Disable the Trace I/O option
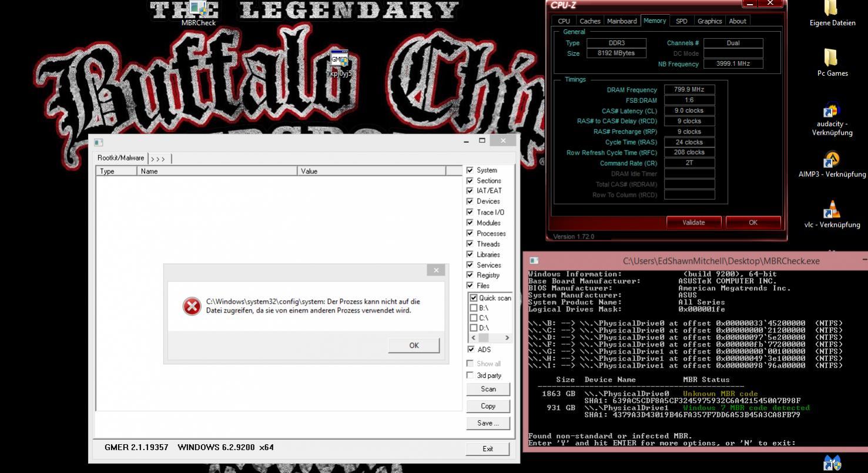The width and height of the screenshot is (868, 473). (470, 212)
